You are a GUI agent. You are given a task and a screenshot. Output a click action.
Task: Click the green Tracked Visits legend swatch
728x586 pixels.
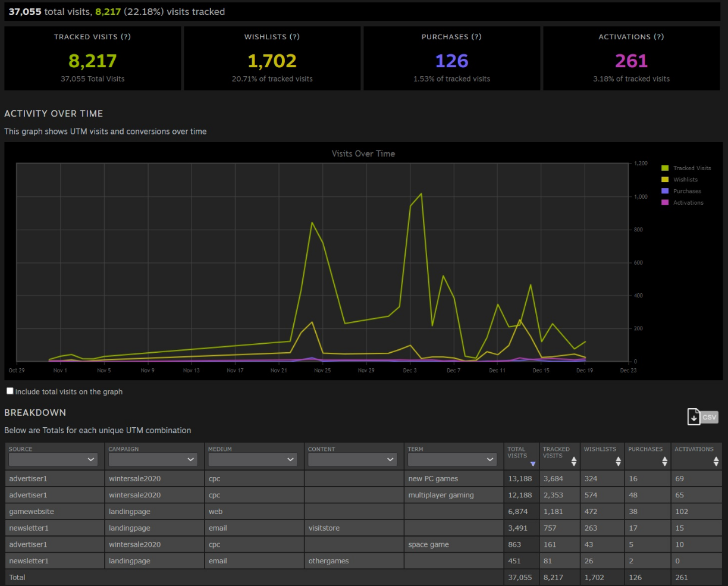664,168
